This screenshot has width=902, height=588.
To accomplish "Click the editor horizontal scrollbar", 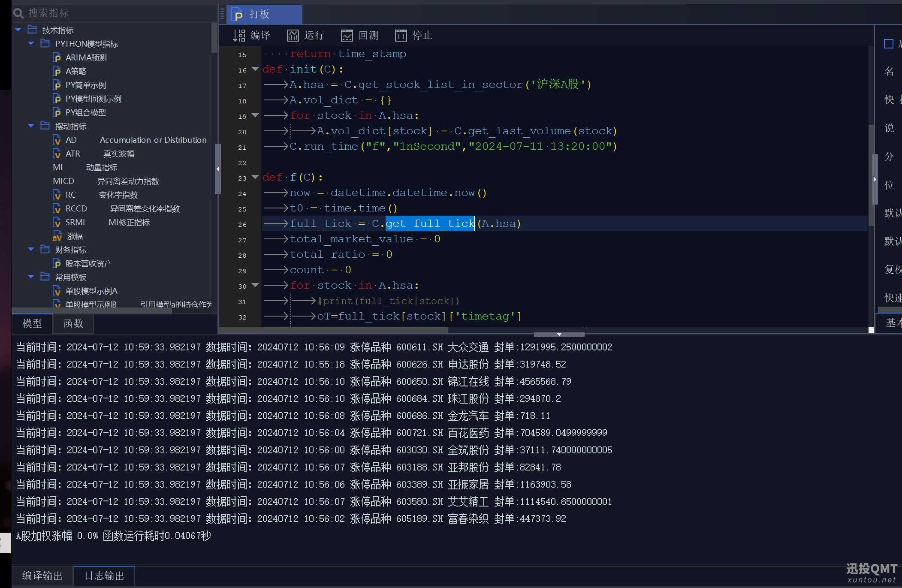I will click(334, 330).
